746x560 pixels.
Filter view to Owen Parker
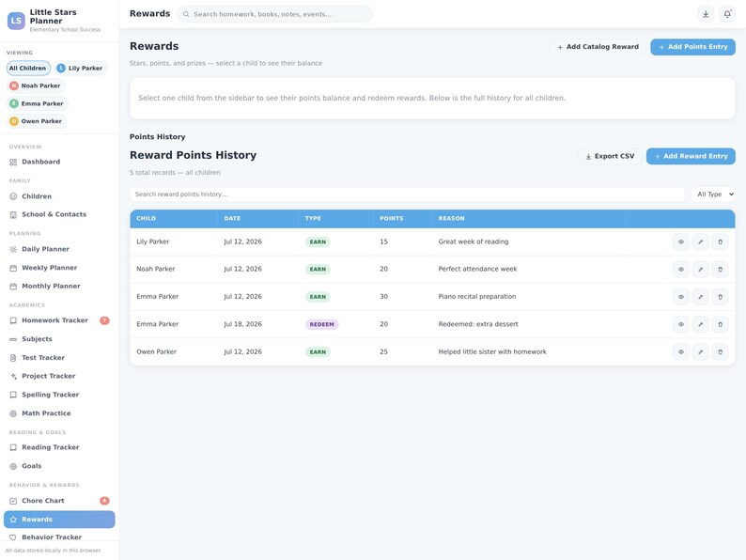(36, 121)
